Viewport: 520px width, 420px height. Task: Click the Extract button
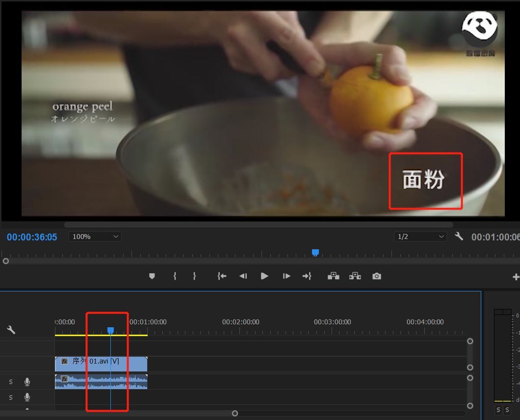(355, 276)
